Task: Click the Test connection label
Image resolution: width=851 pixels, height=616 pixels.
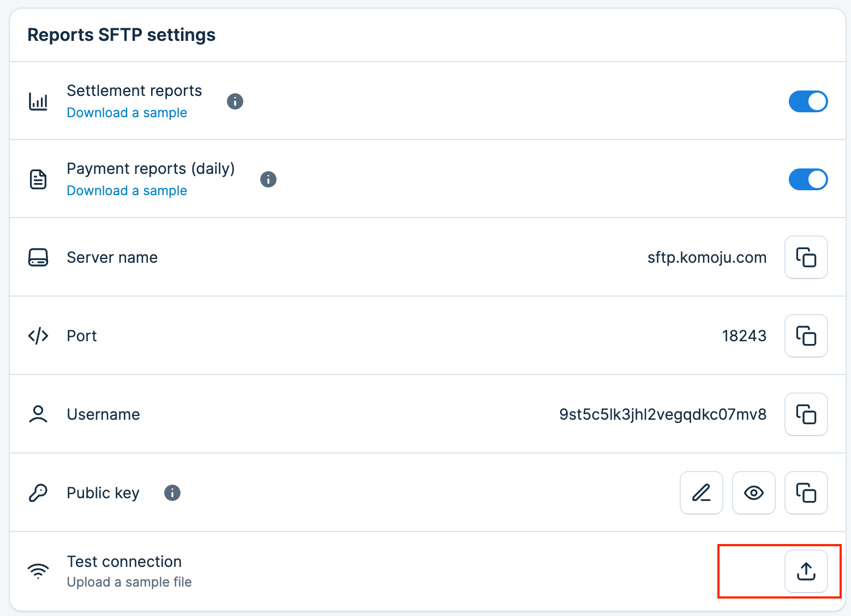Action: click(x=124, y=561)
